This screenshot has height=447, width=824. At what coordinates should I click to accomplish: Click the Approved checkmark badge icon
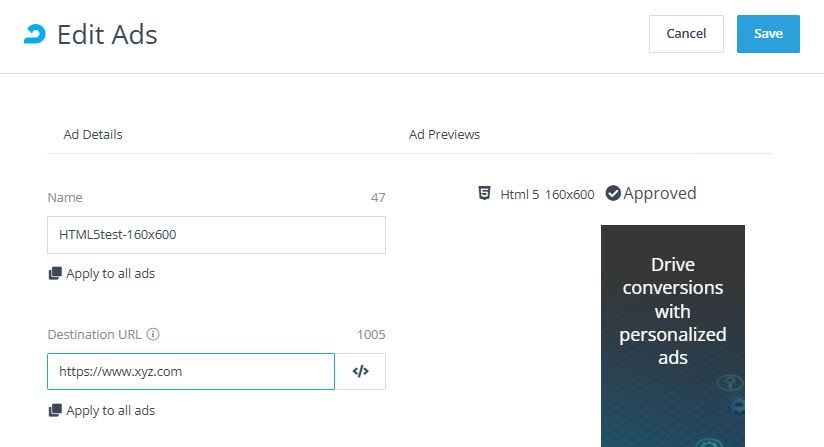point(613,193)
